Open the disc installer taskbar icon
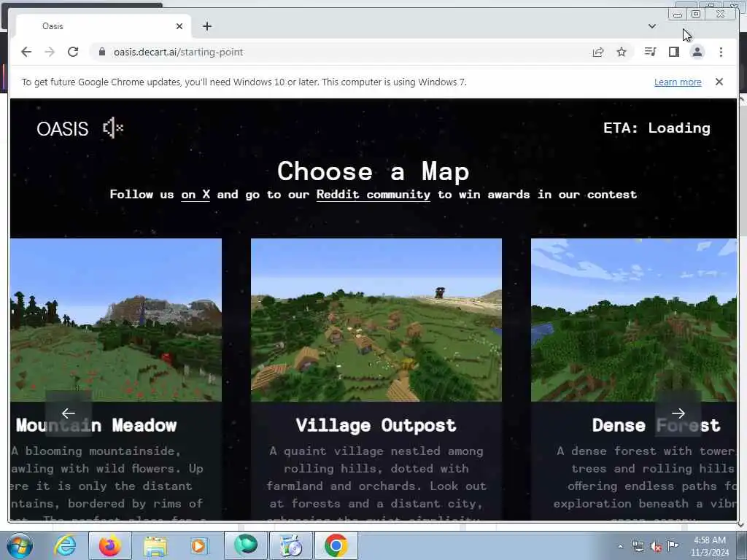Screen dimensions: 747x560 [291, 545]
